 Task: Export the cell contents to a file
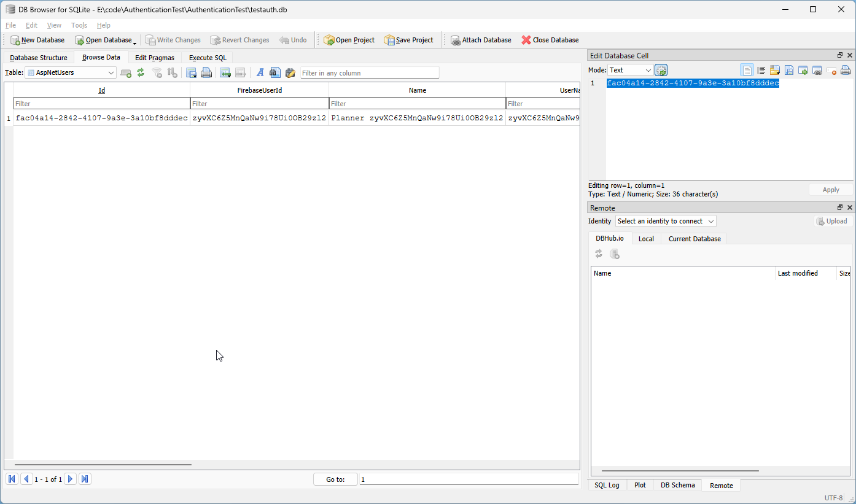point(788,70)
